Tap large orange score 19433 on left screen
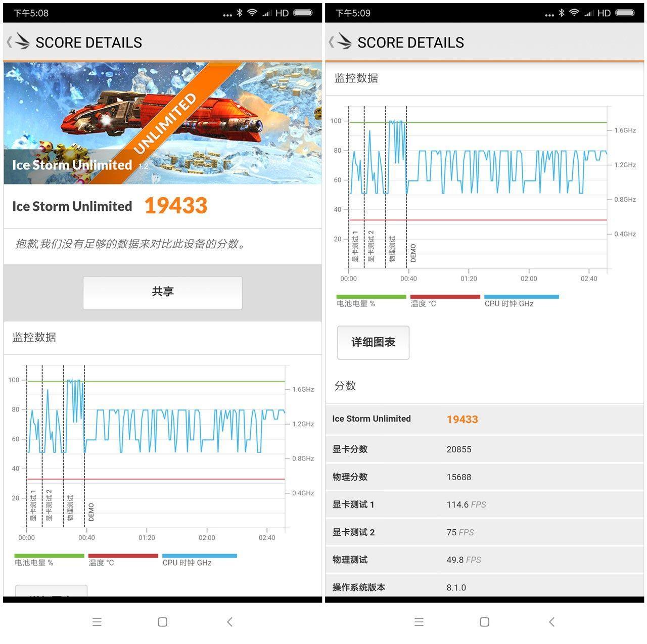The width and height of the screenshot is (647, 644). point(176,206)
